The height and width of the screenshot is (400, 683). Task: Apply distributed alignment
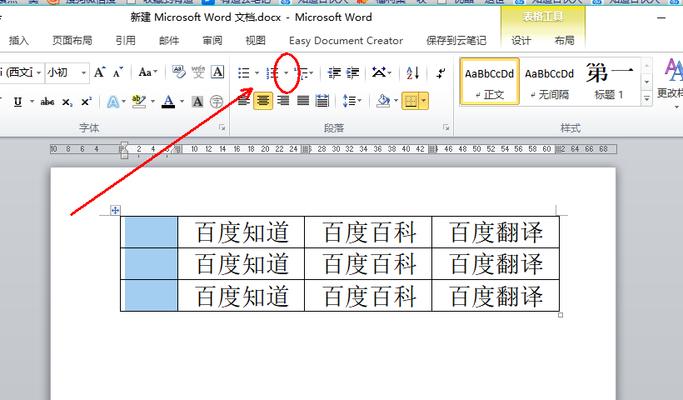322,101
